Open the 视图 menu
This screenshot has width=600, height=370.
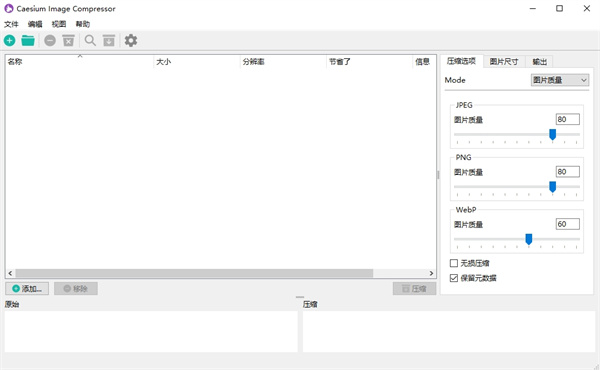click(x=59, y=24)
